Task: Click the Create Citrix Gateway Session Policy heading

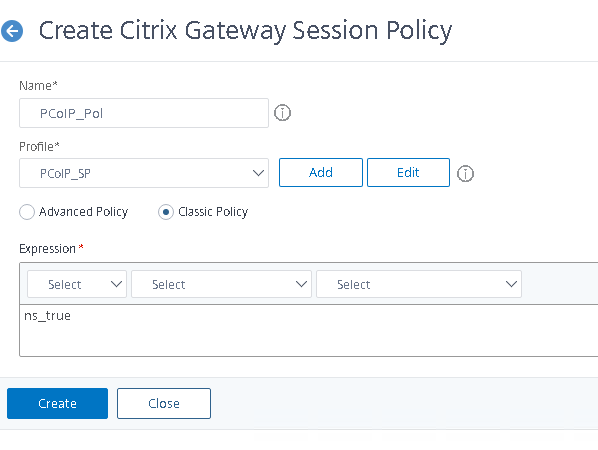Action: 245,31
